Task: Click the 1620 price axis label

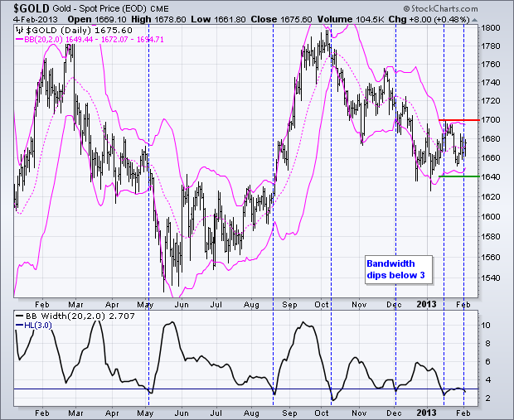Action: coord(491,196)
